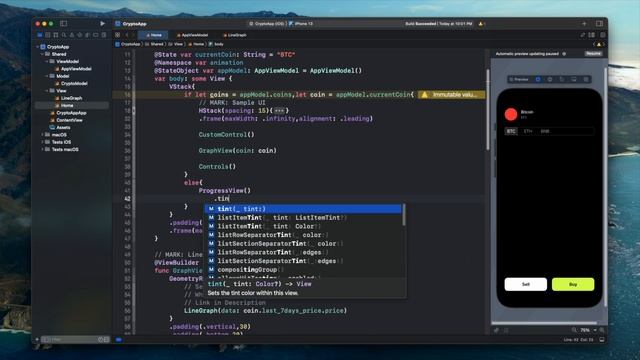
Task: Select body in the jump bar
Action: click(216, 44)
